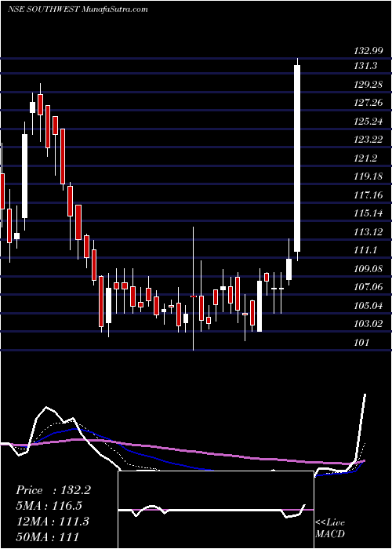Select the 121.2 price axis label

click(366, 158)
